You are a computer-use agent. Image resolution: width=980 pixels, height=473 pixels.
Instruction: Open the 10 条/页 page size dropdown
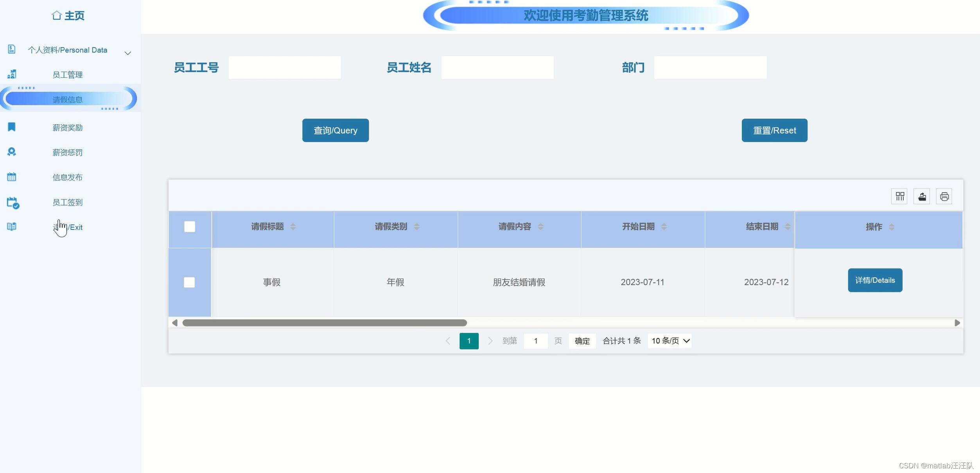tap(669, 341)
